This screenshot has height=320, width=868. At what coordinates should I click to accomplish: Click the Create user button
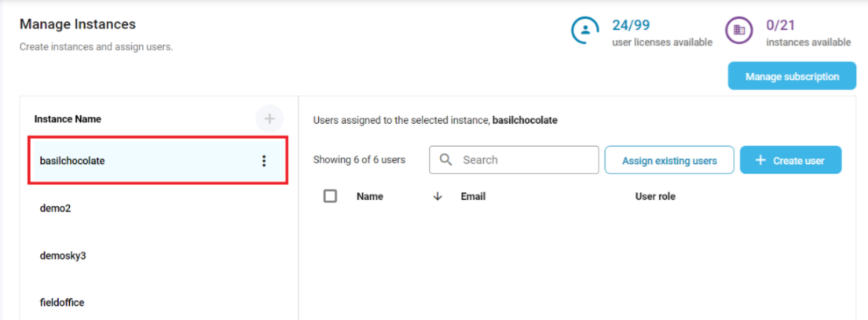click(x=790, y=160)
